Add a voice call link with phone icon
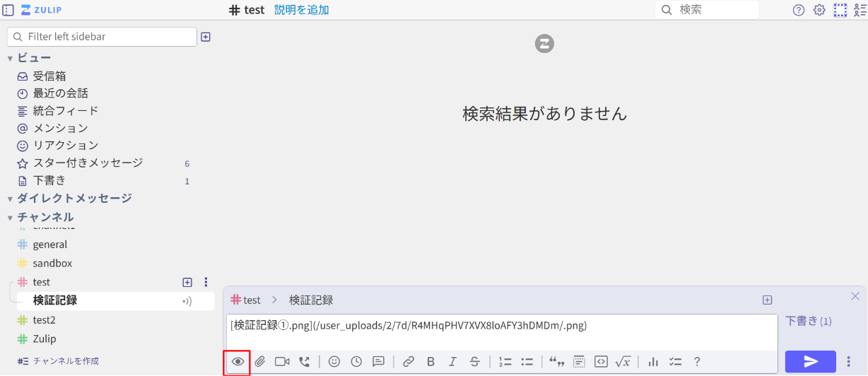The width and height of the screenshot is (868, 376). [304, 362]
